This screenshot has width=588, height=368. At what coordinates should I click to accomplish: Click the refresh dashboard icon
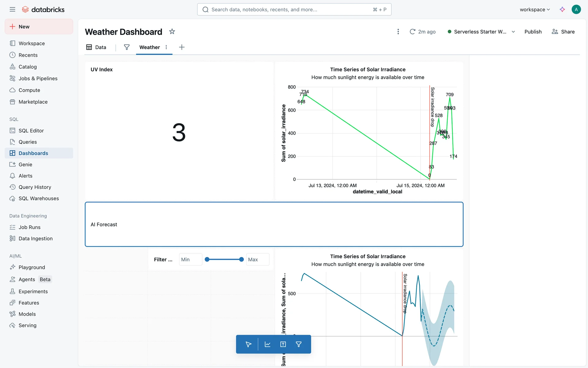coord(413,32)
